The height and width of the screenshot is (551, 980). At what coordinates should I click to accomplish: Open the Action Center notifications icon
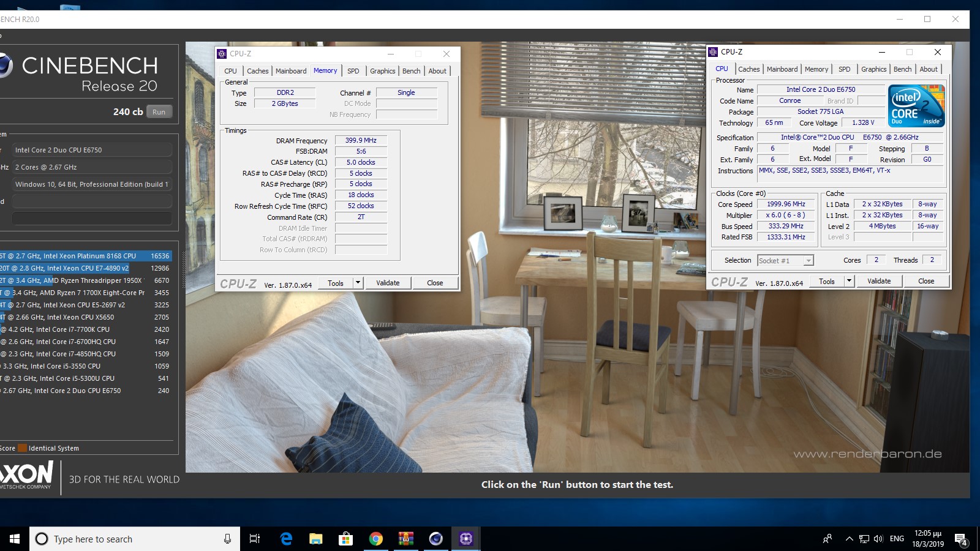tap(961, 539)
